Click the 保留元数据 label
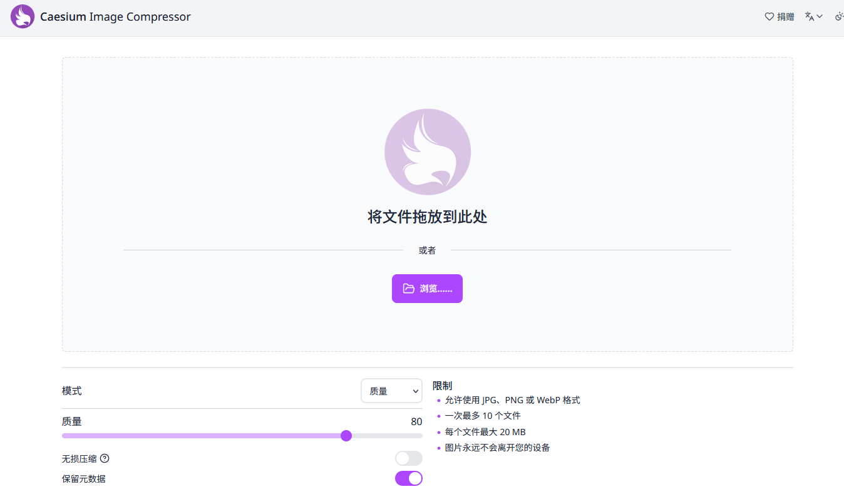844x504 pixels. 84,479
